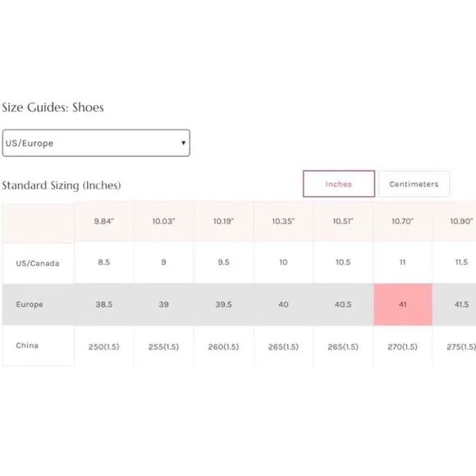Click US/Canada size 11.5 cell
This screenshot has height=476, width=476.
click(461, 263)
